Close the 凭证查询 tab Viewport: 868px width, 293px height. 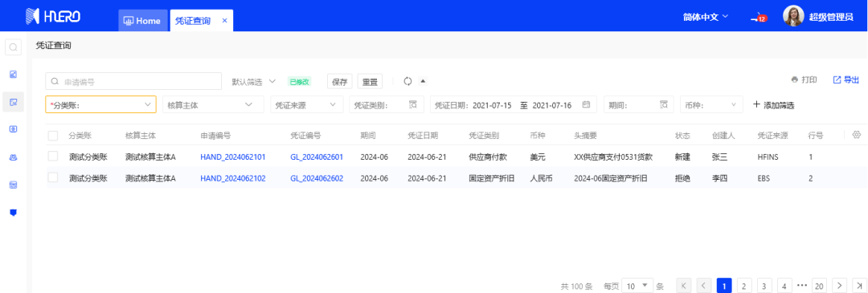click(224, 20)
